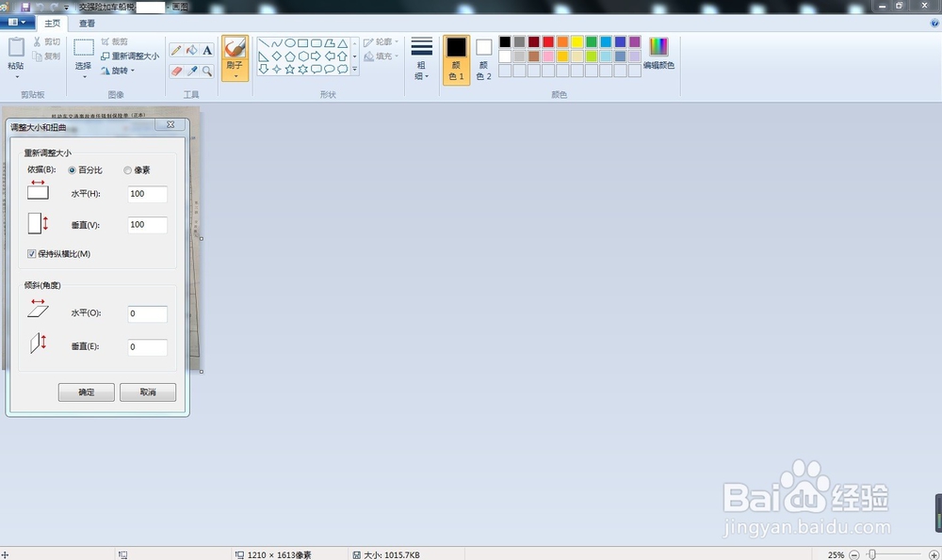
Task: Open the Outline (轮廓) dropdown
Action: pyautogui.click(x=381, y=42)
